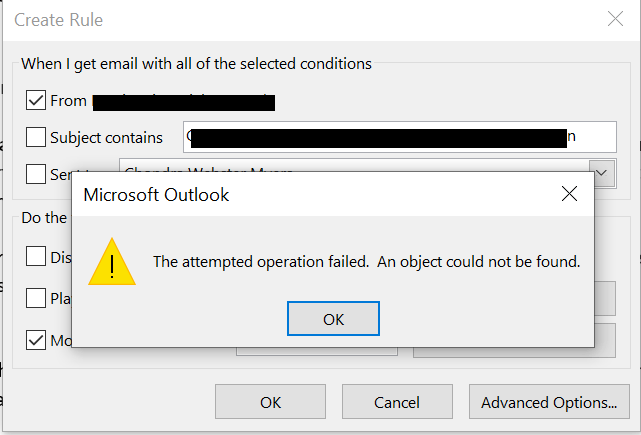Enable the Subject contains checkbox
The width and height of the screenshot is (641, 435).
(36, 137)
